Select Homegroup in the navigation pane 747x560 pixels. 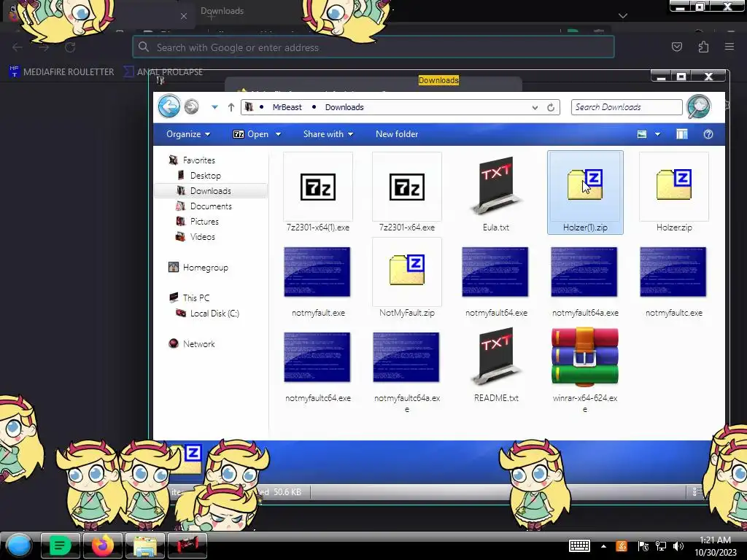(x=205, y=268)
